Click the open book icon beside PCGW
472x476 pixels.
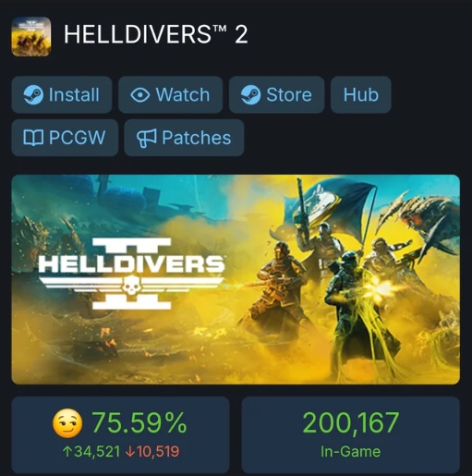click(x=33, y=138)
